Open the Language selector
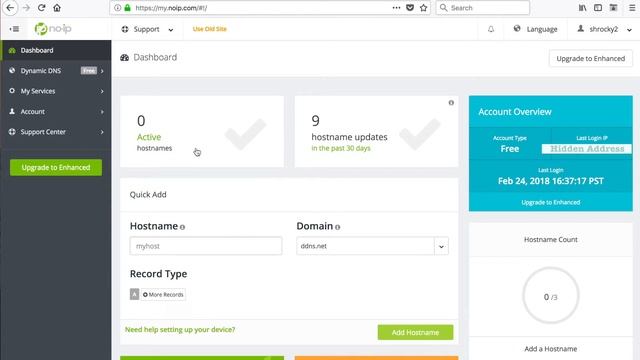The height and width of the screenshot is (360, 640). click(535, 29)
